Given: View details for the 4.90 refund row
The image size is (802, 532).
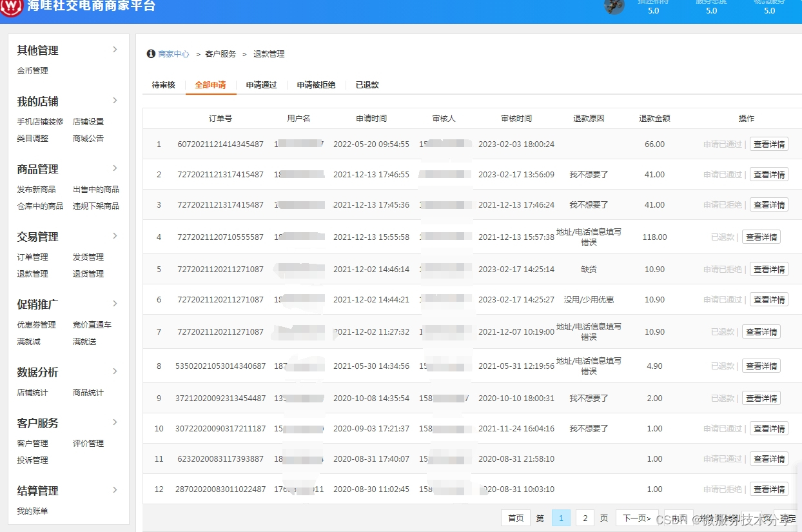Looking at the screenshot, I should [761, 366].
